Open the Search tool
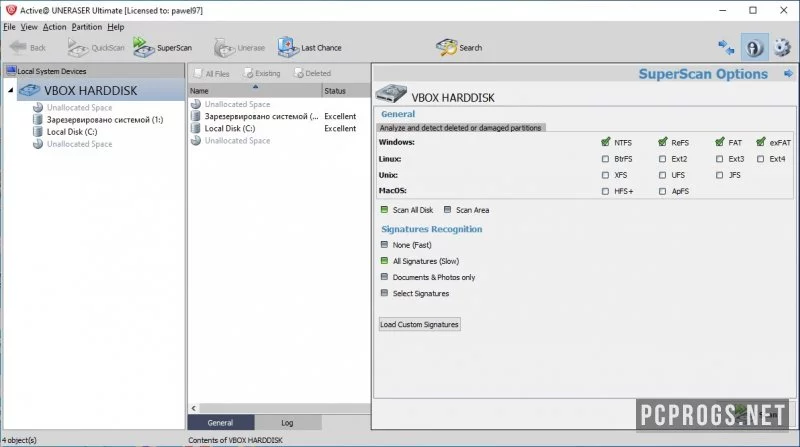Viewport: 800px width, 447px height. pyautogui.click(x=459, y=47)
